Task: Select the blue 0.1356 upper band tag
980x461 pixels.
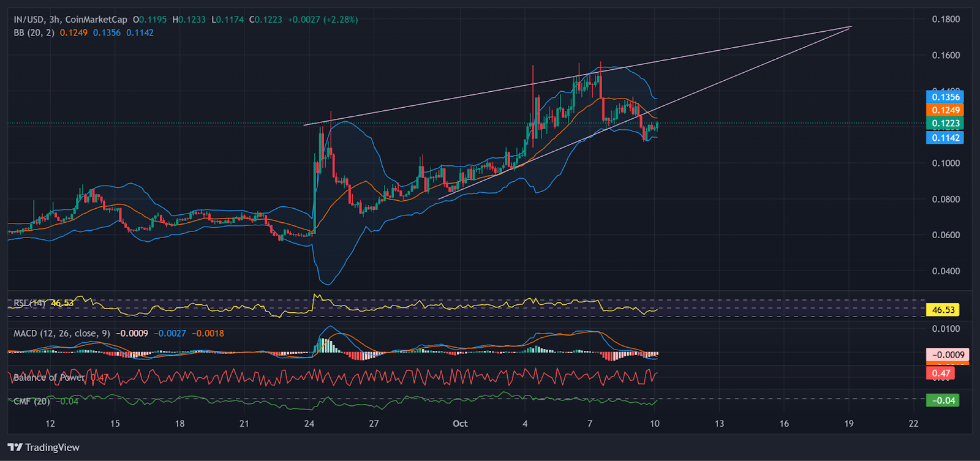Action: (x=945, y=97)
